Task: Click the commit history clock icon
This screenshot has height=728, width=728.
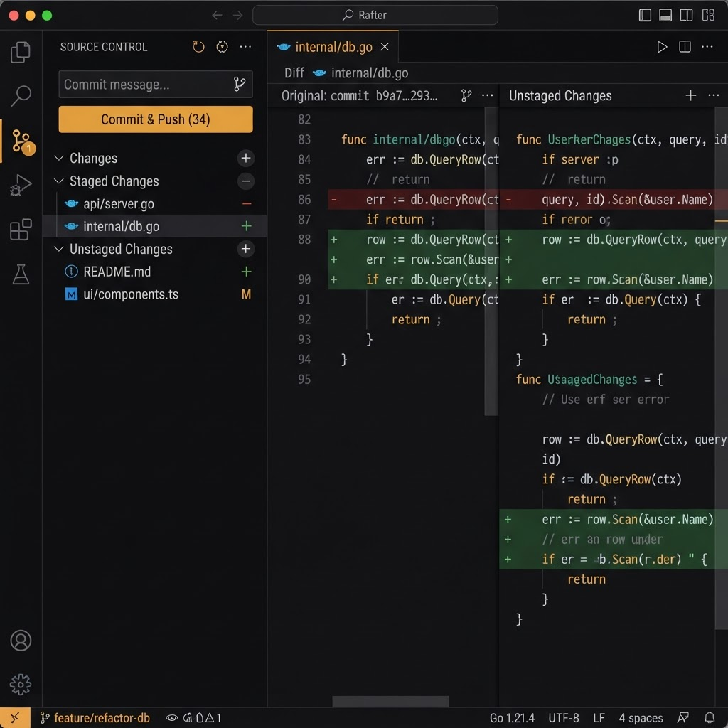Action: point(222,46)
